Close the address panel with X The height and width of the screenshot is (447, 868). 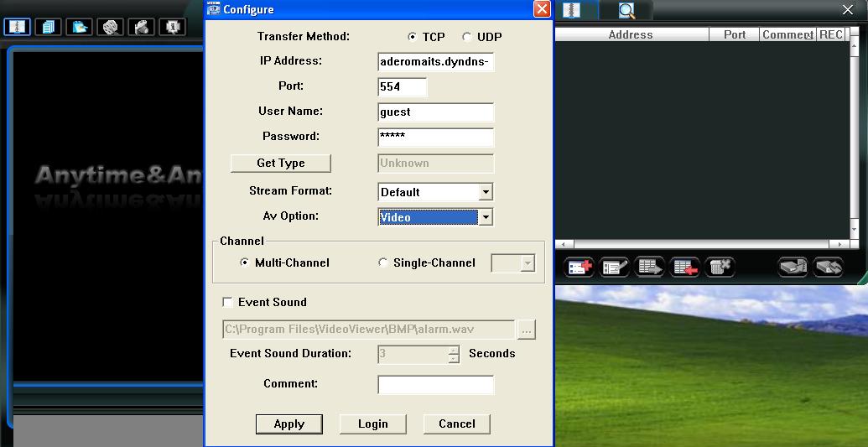[848, 9]
